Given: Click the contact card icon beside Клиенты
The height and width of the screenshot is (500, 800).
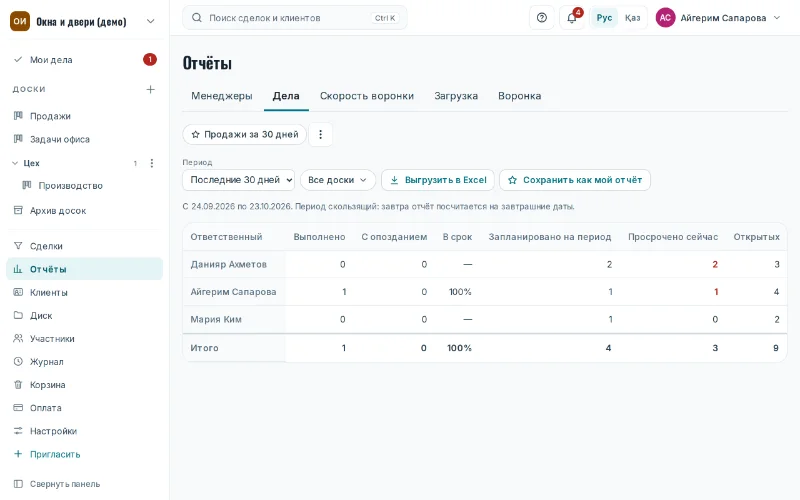Looking at the screenshot, I should 18,292.
